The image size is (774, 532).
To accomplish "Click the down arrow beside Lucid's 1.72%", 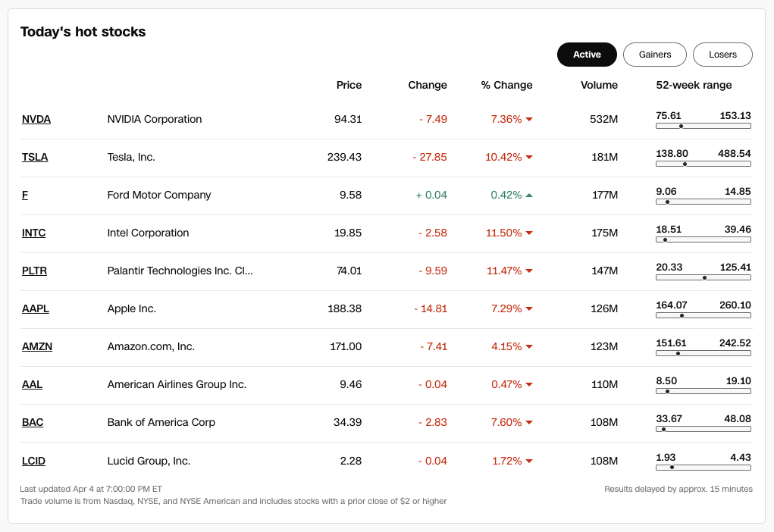I will tap(529, 461).
